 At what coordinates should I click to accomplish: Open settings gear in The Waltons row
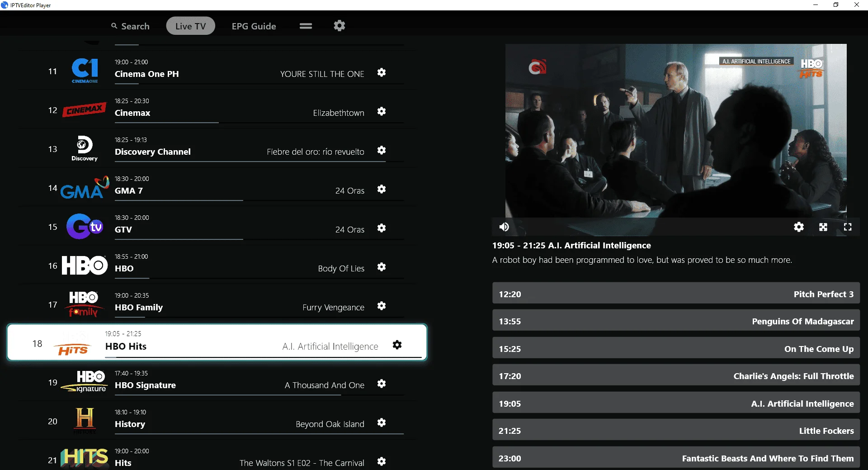pos(382,461)
